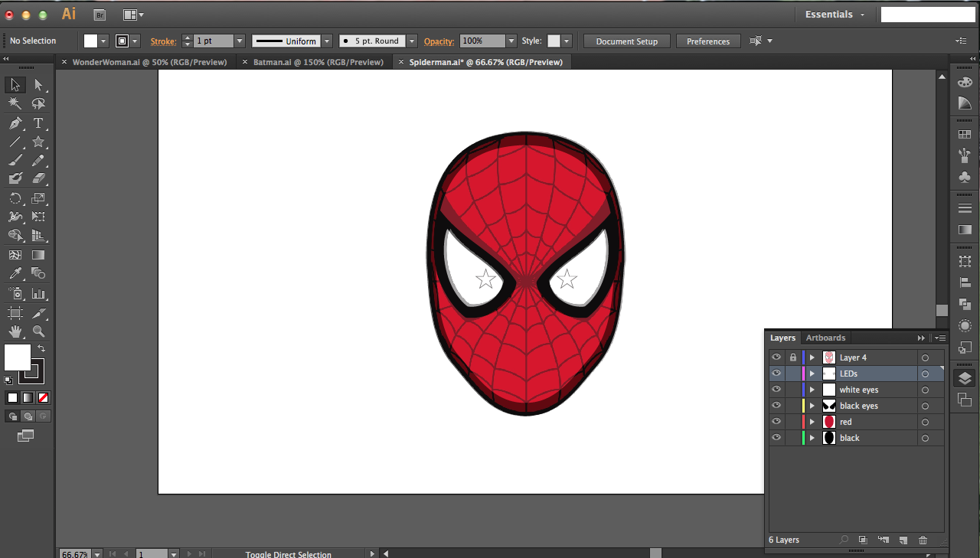980x558 pixels.
Task: Open the stroke weight dropdown
Action: click(240, 41)
